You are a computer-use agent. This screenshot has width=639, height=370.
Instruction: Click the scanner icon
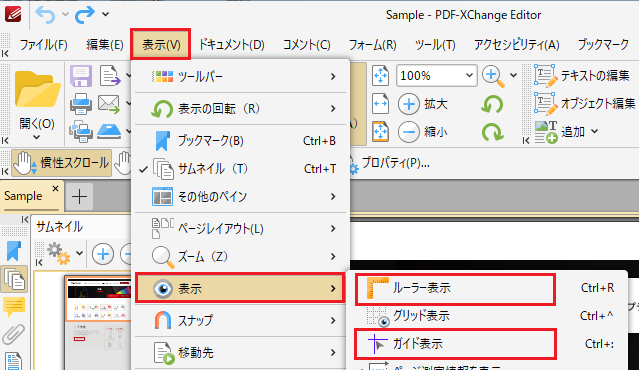tap(109, 131)
